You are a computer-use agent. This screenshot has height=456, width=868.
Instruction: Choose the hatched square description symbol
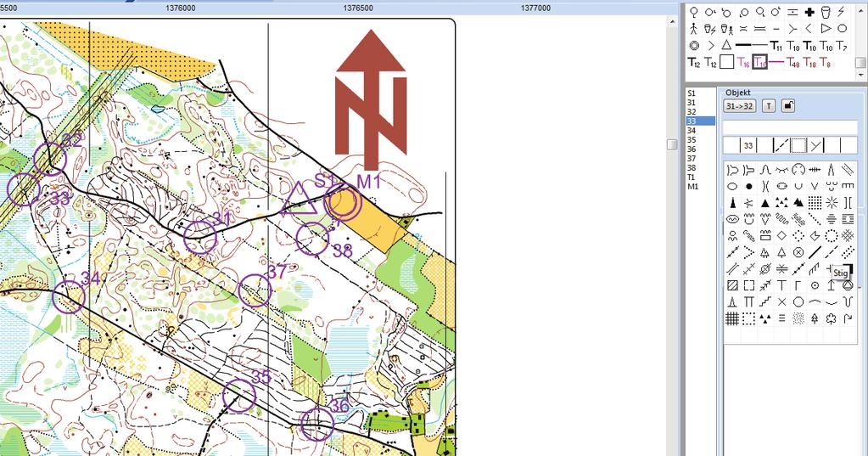tap(732, 284)
